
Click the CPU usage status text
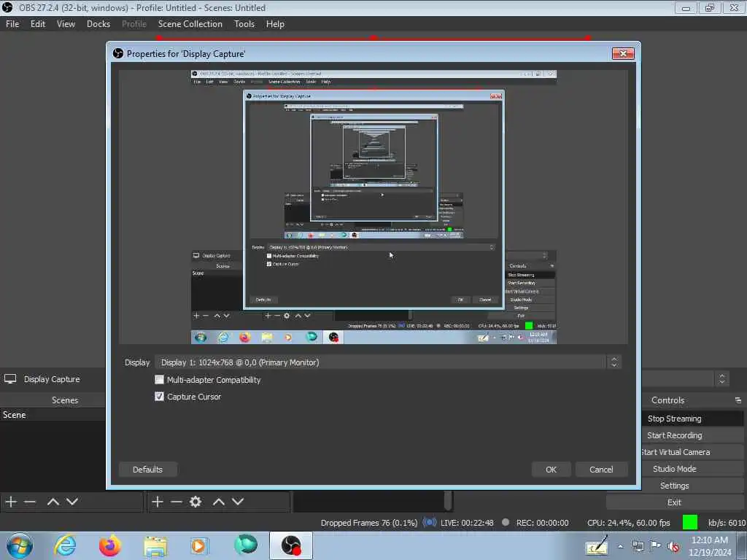[x=628, y=523]
